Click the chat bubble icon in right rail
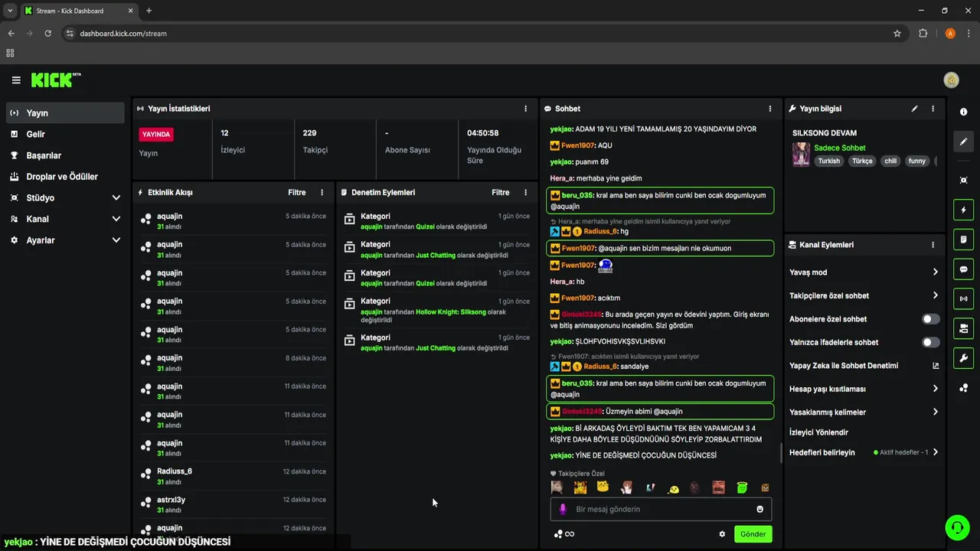Viewport: 980px width, 551px height. coord(963,269)
